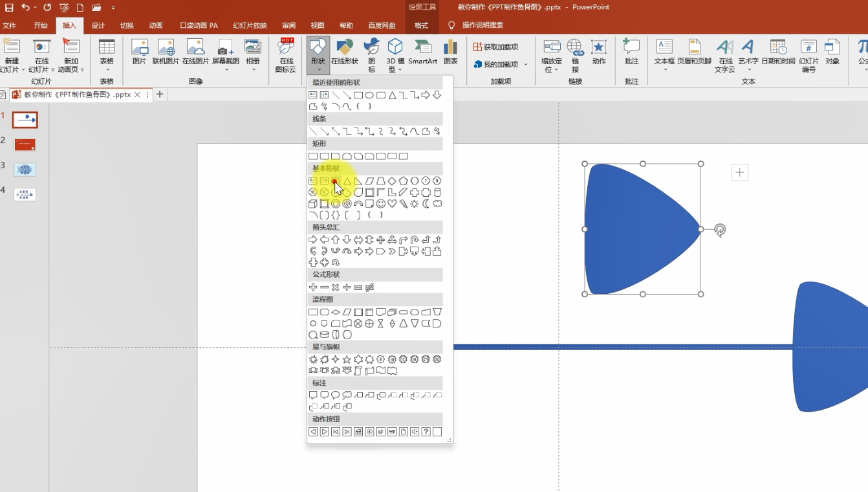Viewport: 868px width, 492px height.
Task: Open the 格式 Format tab under drawing tools
Action: 422,26
